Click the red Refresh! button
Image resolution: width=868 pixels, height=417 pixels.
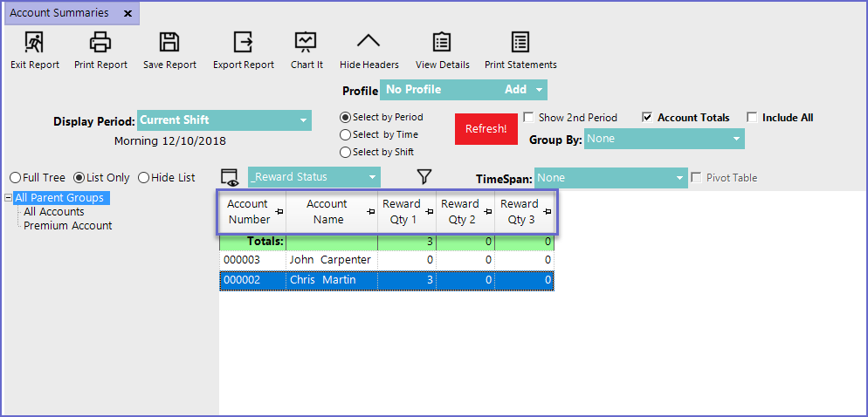486,129
